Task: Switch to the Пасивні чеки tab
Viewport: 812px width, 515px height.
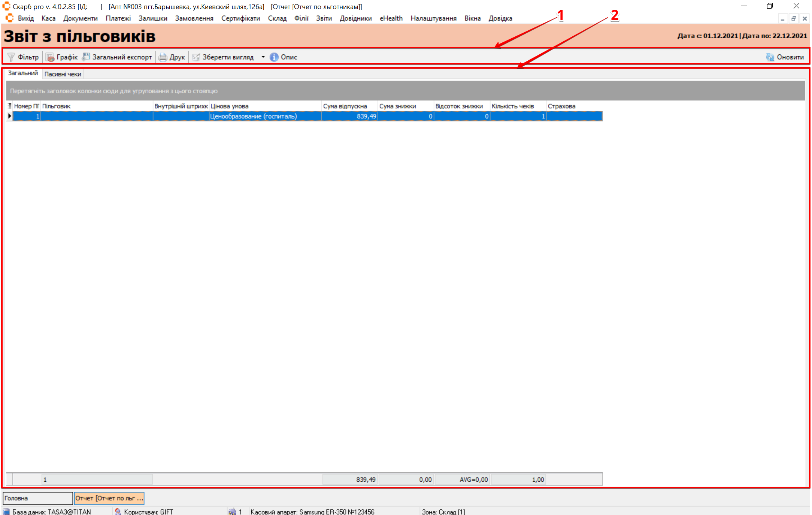Action: click(63, 74)
